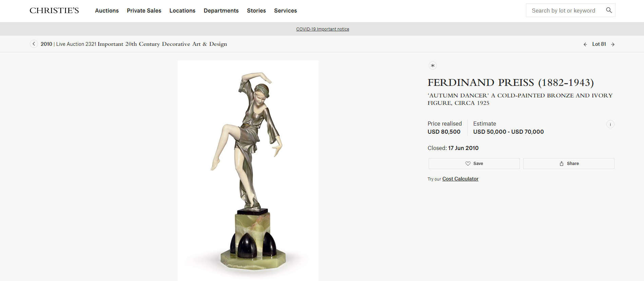
Task: Enlarge the Autumn Dancer figure image
Action: [248, 171]
